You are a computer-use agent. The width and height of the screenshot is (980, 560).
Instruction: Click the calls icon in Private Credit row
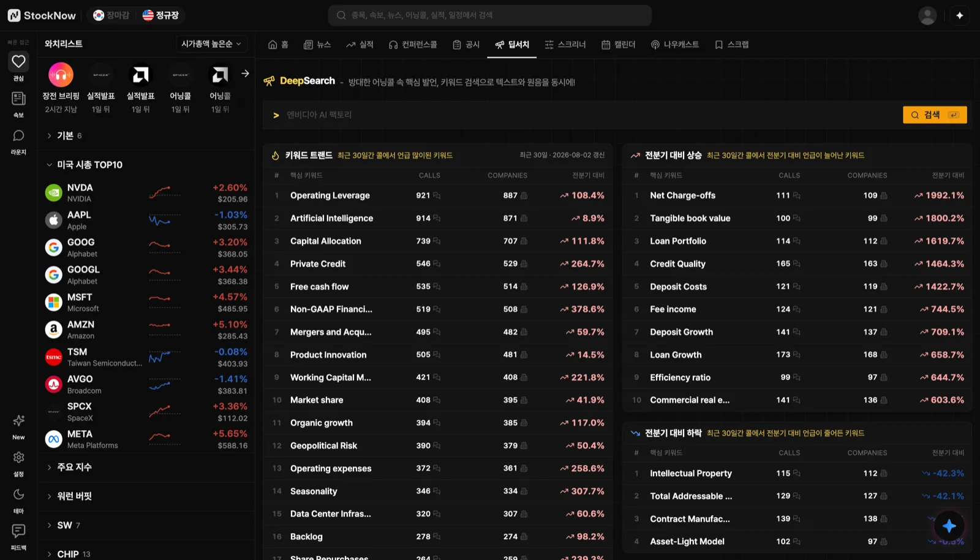coord(437,263)
